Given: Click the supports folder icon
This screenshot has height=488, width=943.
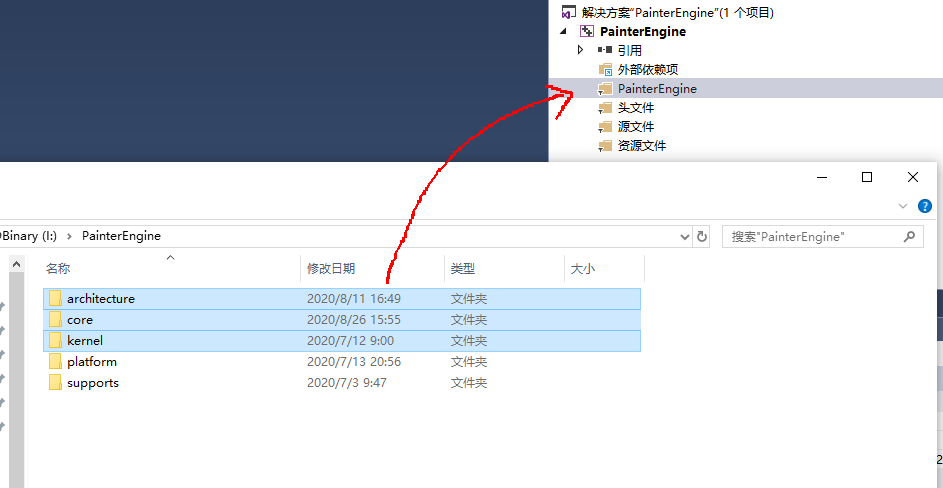Looking at the screenshot, I should point(56,383).
